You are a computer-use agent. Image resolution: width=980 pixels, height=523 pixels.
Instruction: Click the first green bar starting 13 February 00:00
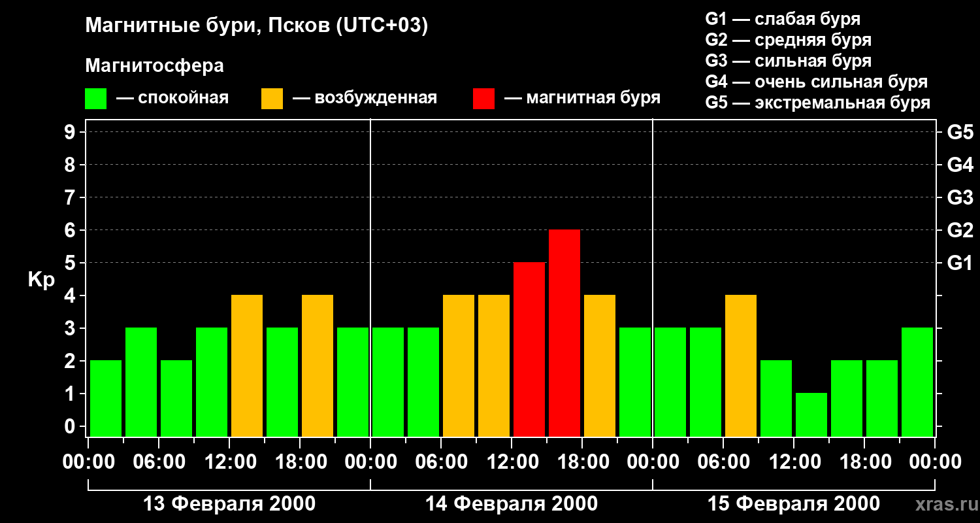[106, 398]
